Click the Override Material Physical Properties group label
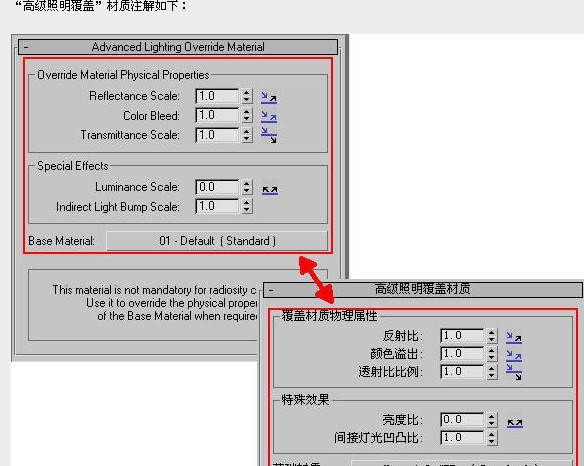The height and width of the screenshot is (466, 584). (123, 75)
